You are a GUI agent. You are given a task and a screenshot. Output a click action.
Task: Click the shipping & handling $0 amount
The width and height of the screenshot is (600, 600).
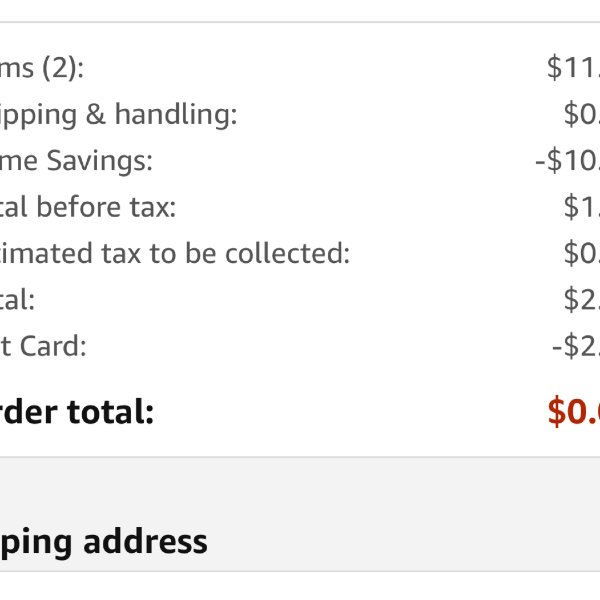(x=582, y=114)
